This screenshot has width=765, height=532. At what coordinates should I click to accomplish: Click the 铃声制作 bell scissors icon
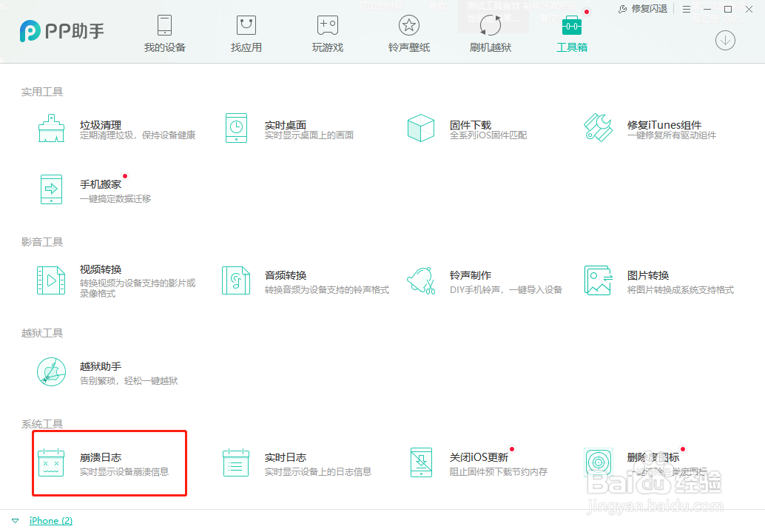point(421,280)
